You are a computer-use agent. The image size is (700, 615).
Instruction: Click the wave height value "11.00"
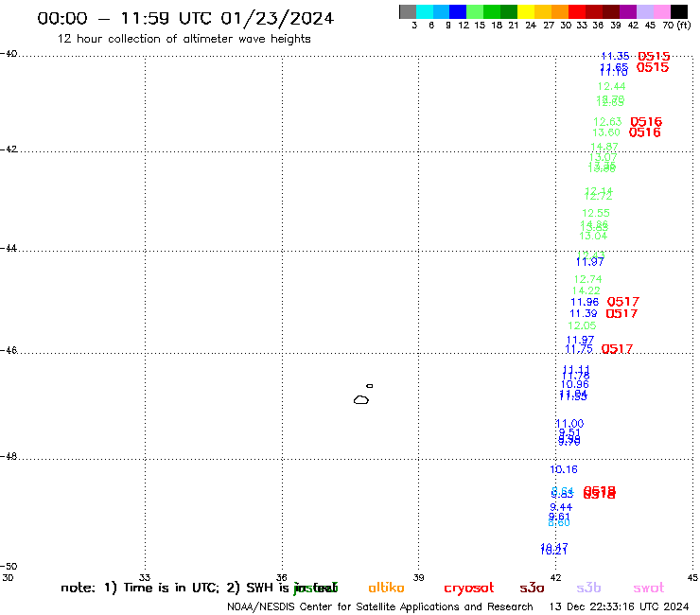[569, 423]
